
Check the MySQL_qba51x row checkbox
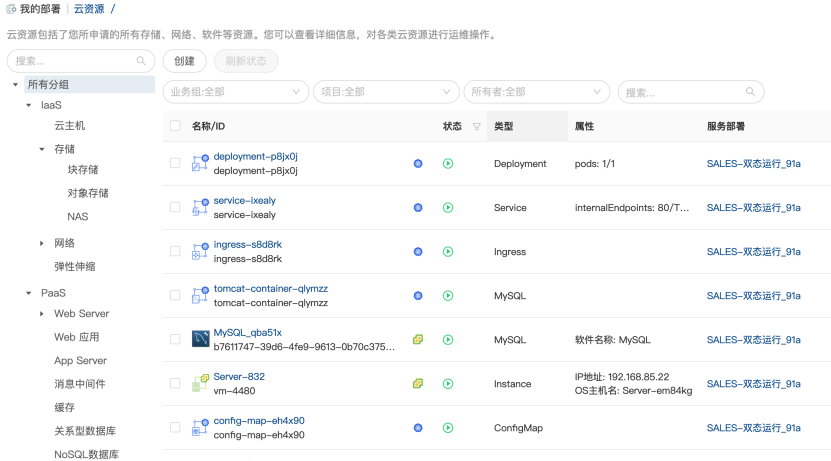pyautogui.click(x=175, y=339)
